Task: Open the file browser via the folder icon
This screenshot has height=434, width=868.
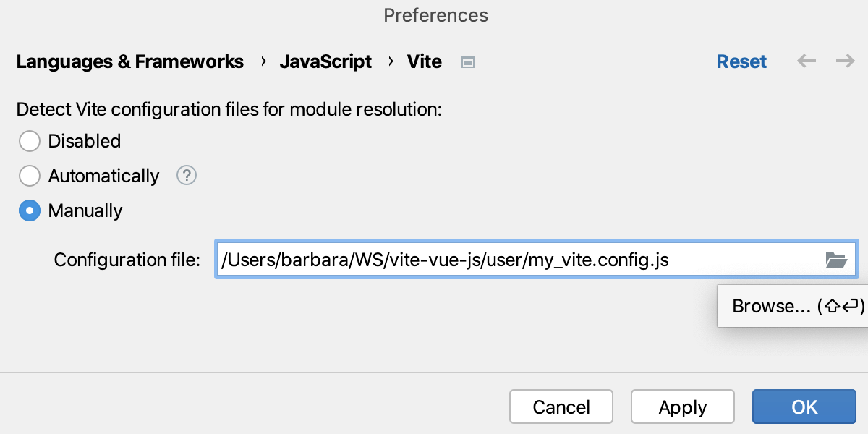Action: coord(837,260)
